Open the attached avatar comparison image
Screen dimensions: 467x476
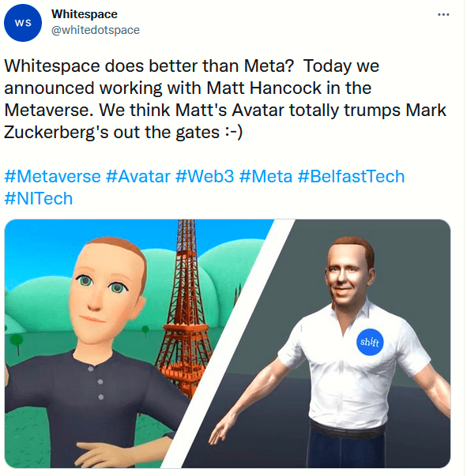coord(228,343)
